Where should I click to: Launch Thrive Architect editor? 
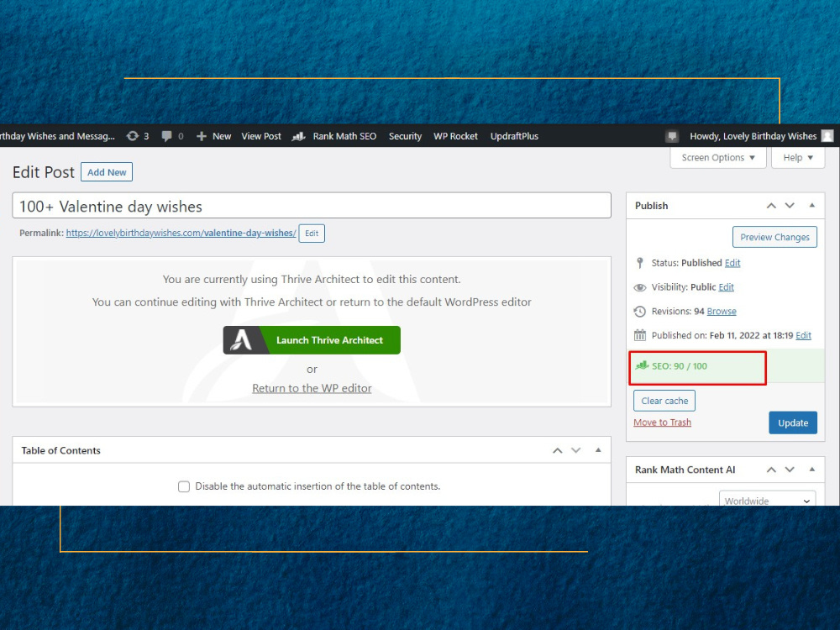point(312,340)
